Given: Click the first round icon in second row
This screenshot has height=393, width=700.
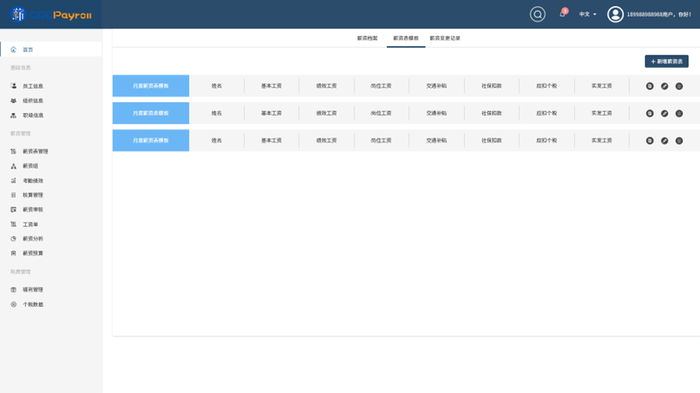Looking at the screenshot, I should [650, 113].
